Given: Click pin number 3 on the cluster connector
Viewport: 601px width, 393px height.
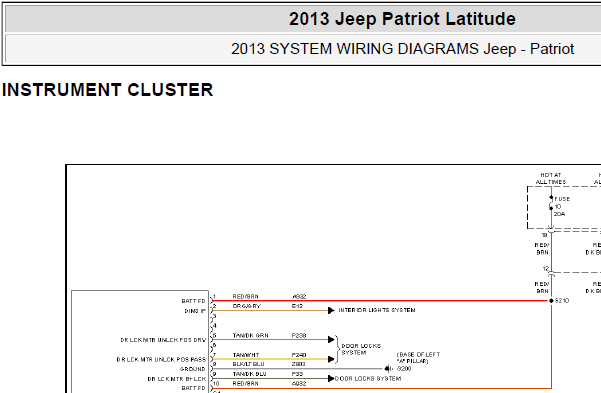Looking at the screenshot, I should click(x=215, y=316).
